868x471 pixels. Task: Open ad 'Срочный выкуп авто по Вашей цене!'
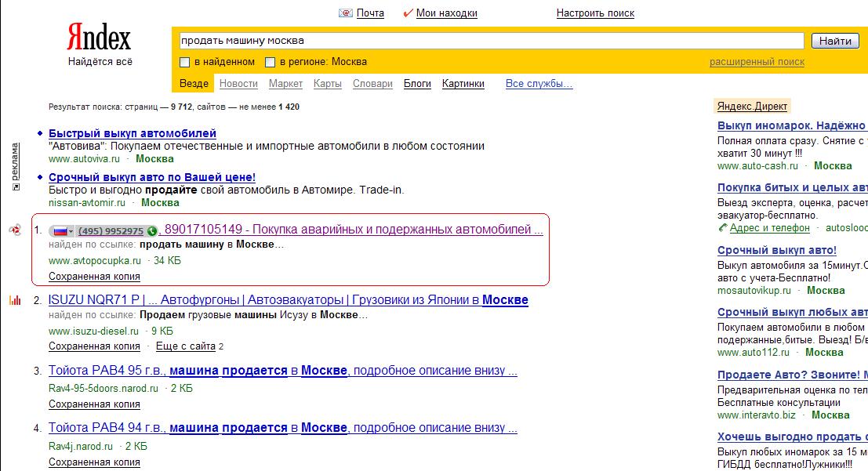152,177
